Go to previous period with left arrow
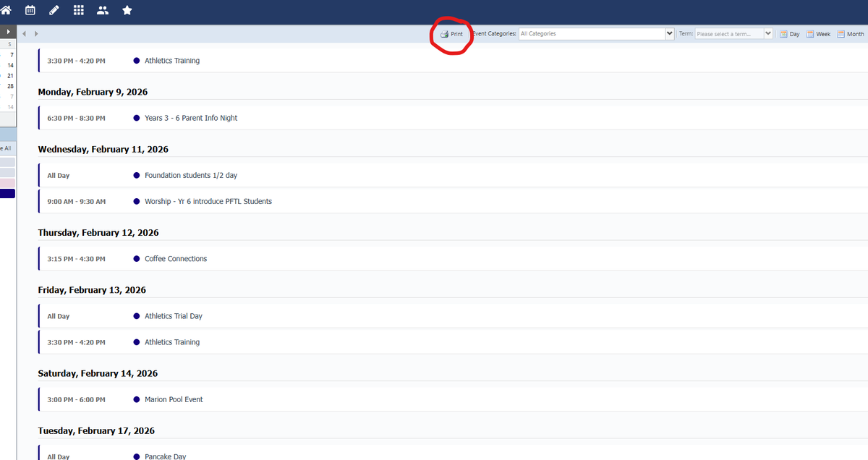Screen dimensions: 868x460 [x=25, y=33]
